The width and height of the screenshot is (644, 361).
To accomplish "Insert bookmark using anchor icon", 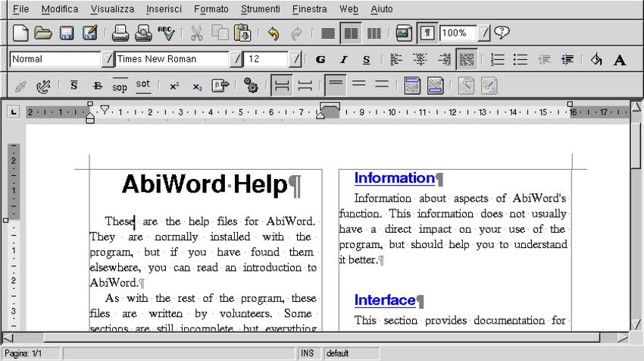I will coord(43,86).
